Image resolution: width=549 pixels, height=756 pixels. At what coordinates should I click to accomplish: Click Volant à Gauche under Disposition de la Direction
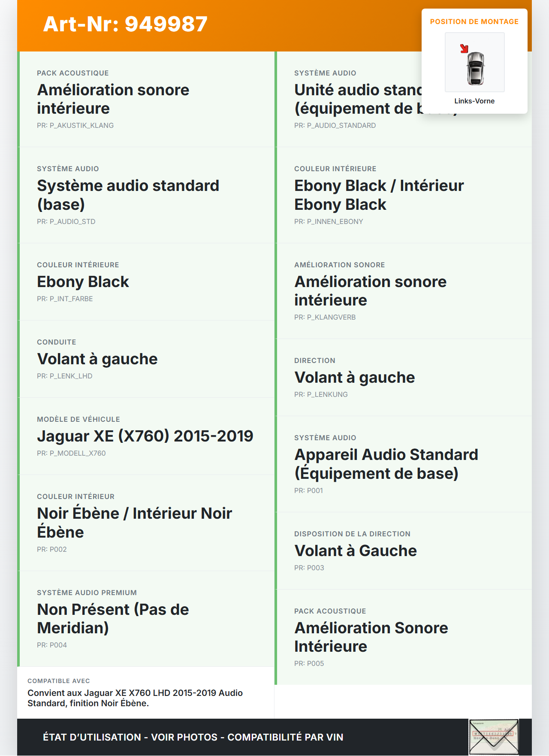click(356, 551)
